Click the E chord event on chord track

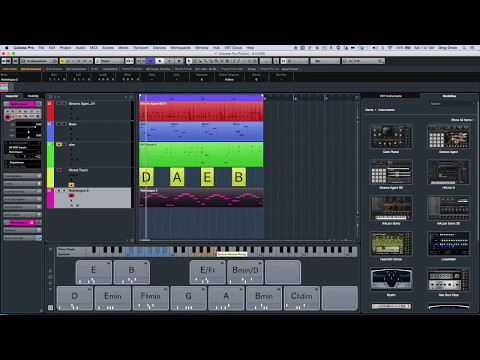(207, 177)
